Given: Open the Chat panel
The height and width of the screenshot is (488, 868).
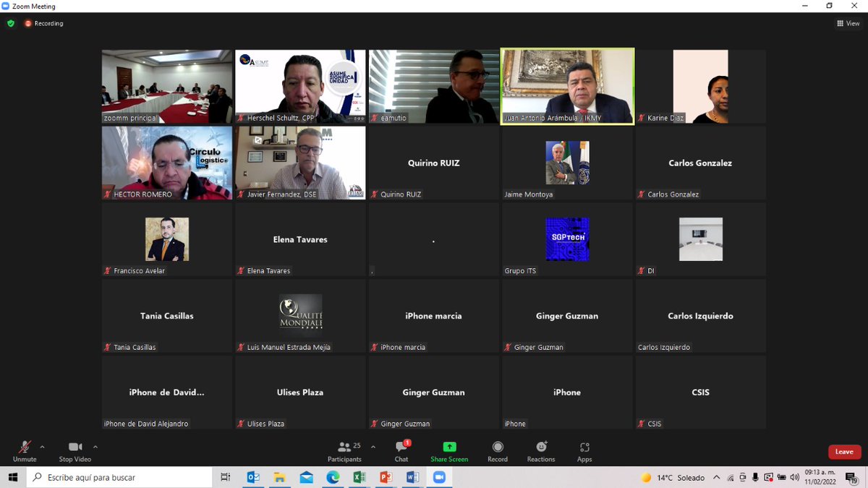Looking at the screenshot, I should tap(401, 451).
